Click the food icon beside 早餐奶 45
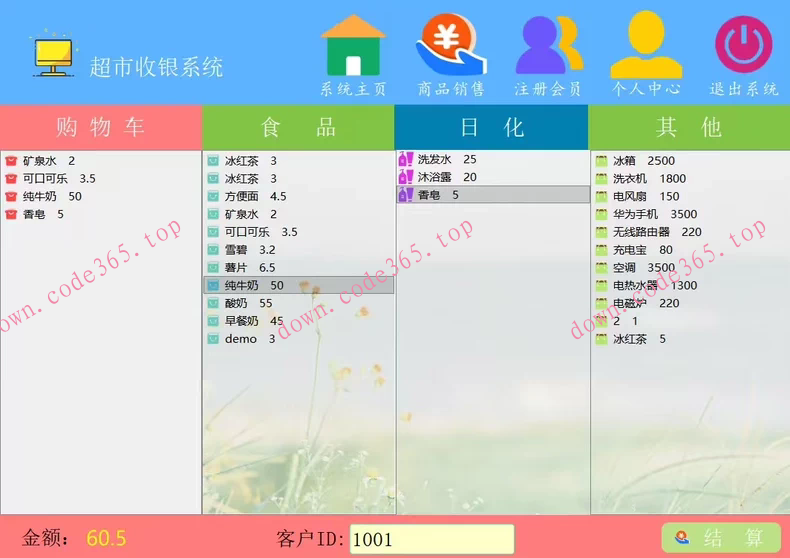This screenshot has width=790, height=558. click(x=213, y=321)
